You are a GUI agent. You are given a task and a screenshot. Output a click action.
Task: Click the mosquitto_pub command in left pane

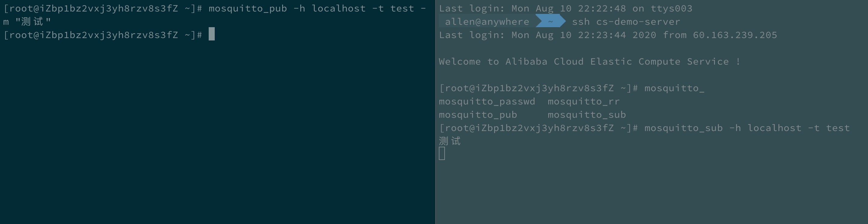(248, 8)
